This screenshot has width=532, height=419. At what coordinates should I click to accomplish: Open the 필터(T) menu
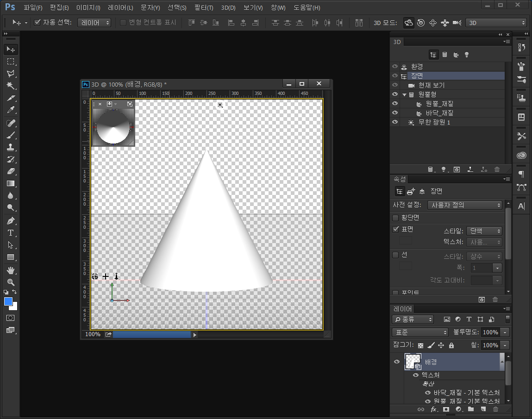click(x=204, y=8)
